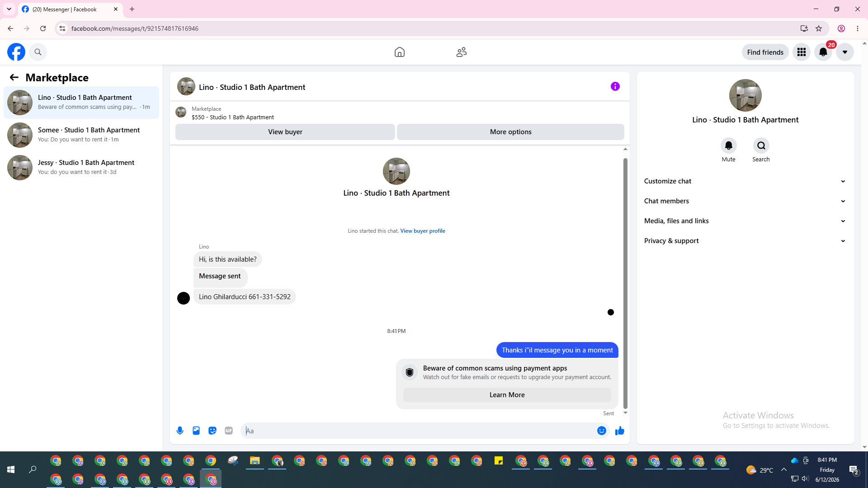This screenshot has width=868, height=488.
Task: Send a thumbs-up like
Action: coord(619,431)
